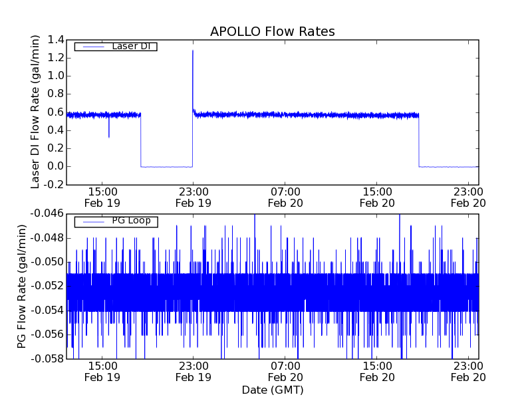Click the -0.2 tick label on top plot

coord(53,184)
